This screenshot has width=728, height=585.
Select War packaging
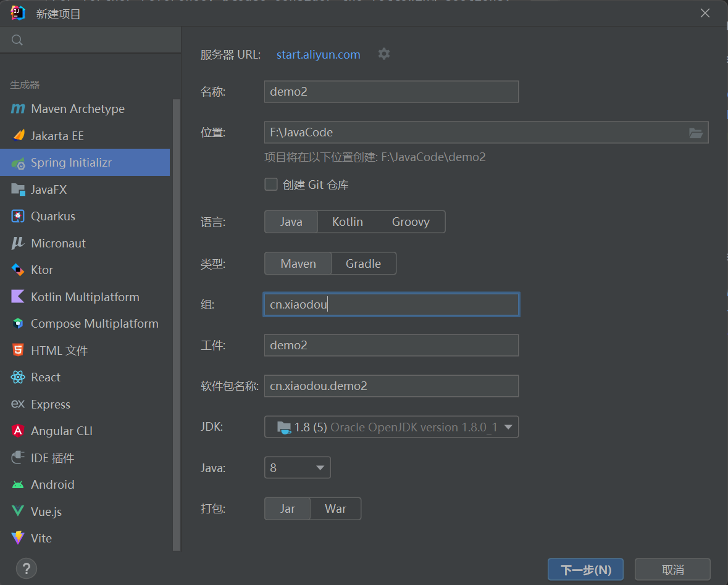335,508
